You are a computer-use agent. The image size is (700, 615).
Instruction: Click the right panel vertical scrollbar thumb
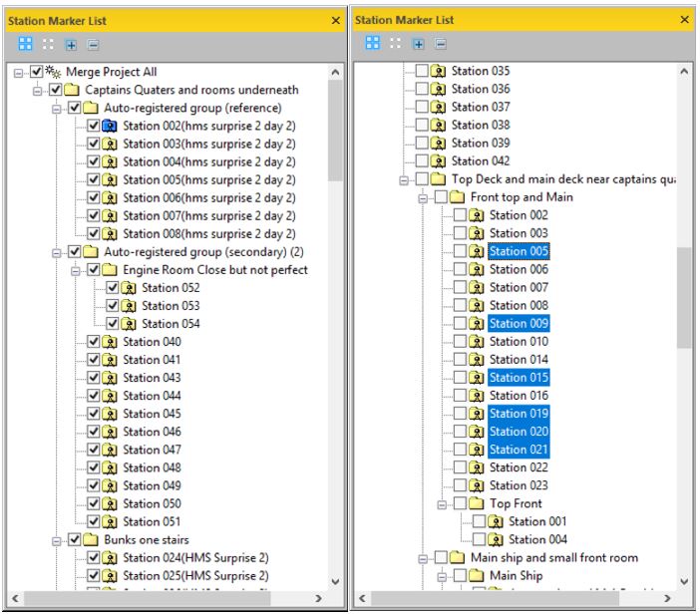[x=683, y=298]
